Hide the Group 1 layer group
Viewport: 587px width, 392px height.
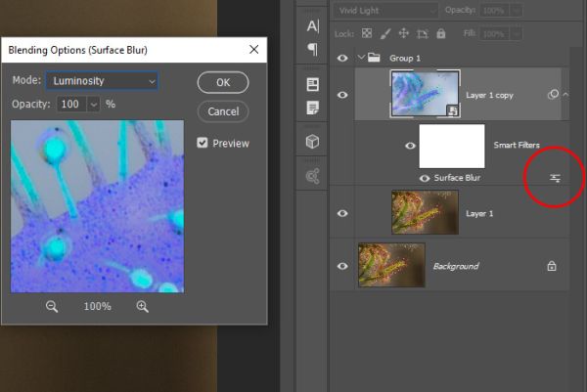342,58
